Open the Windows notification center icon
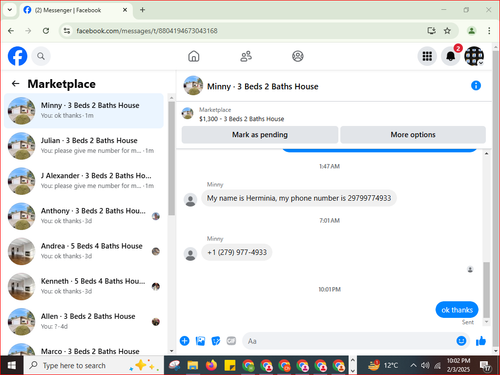 point(485,366)
